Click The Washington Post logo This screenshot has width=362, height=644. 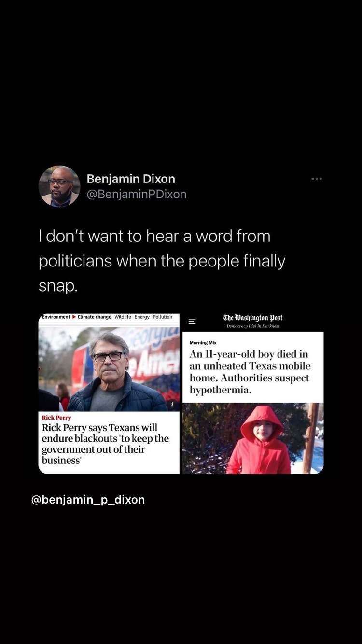(253, 318)
